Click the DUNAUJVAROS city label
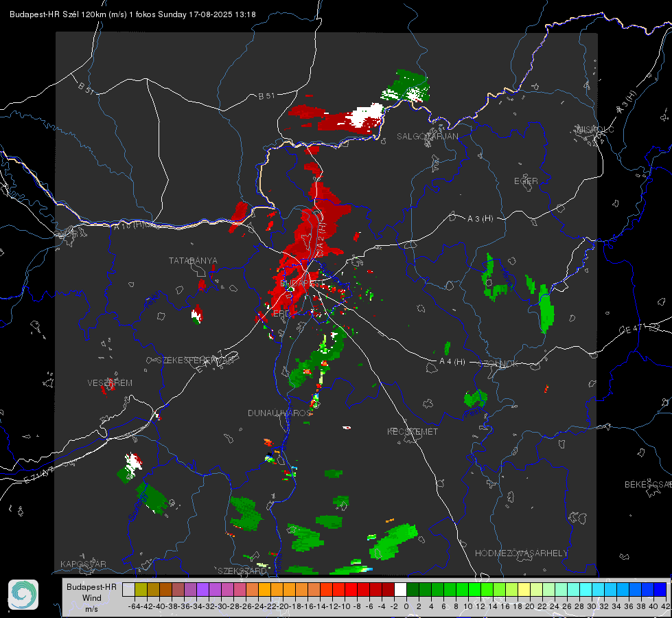Screen dimensions: 672x618 [x=279, y=413]
